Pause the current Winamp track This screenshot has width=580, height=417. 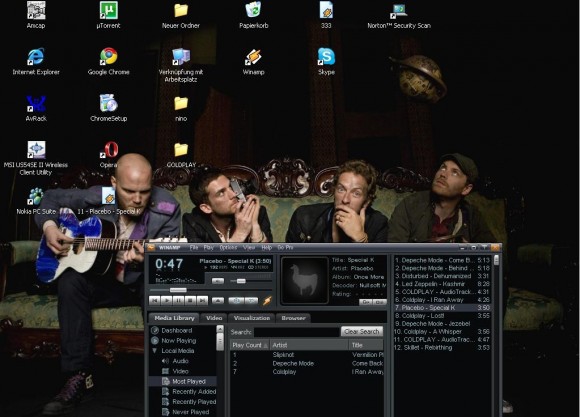[178, 300]
